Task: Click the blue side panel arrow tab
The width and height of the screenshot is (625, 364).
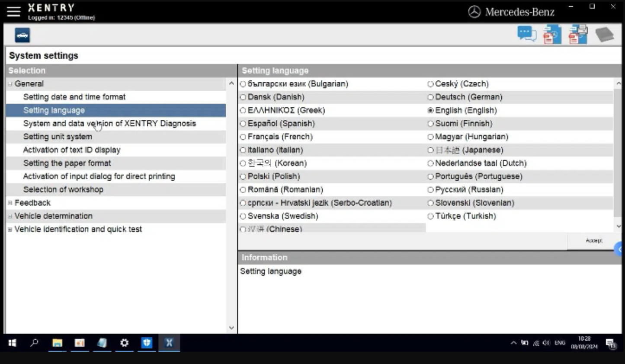Action: pos(619,249)
